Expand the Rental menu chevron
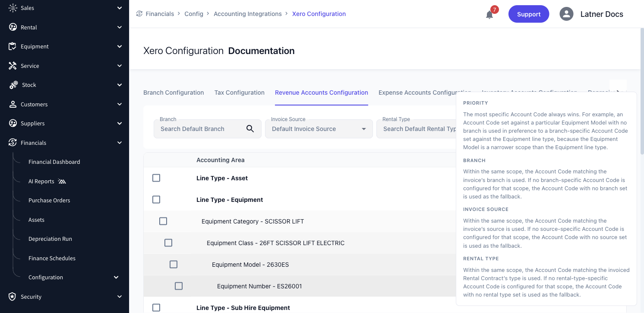Screen dimensions: 644x313 pos(120,27)
